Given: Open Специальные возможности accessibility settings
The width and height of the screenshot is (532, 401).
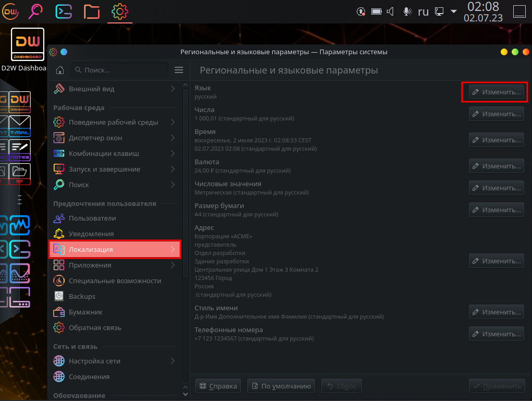Looking at the screenshot, I should pyautogui.click(x=115, y=281).
